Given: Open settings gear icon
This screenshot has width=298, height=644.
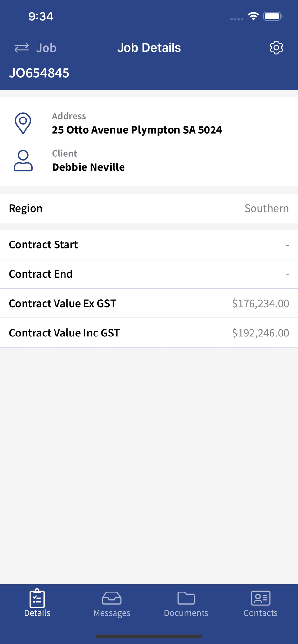Looking at the screenshot, I should (x=276, y=48).
